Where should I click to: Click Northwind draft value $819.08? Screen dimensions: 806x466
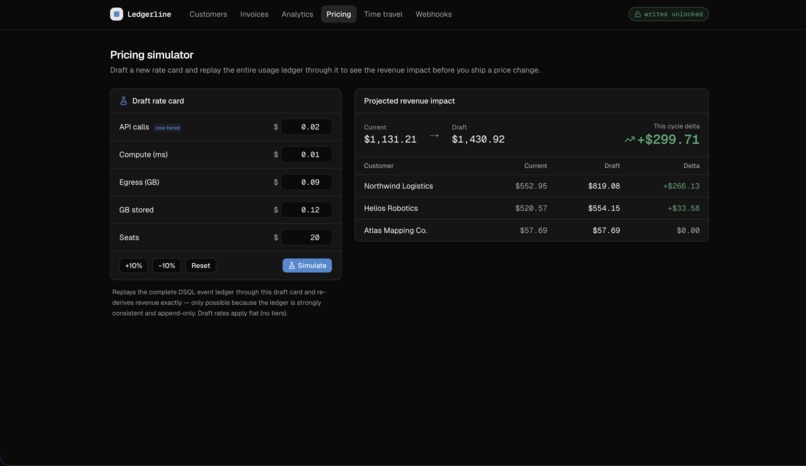604,186
